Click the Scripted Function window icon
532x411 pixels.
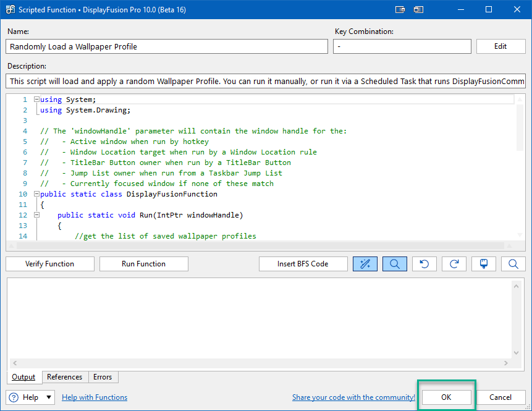(x=10, y=9)
